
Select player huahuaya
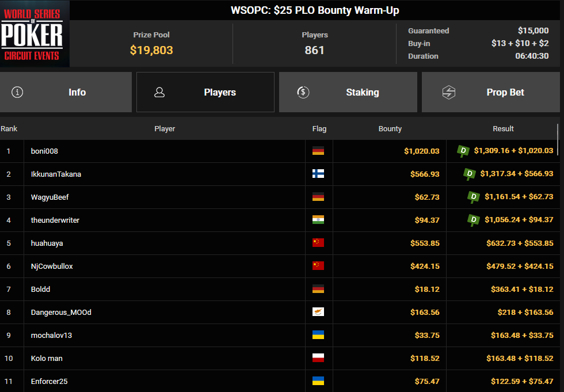[x=47, y=243]
